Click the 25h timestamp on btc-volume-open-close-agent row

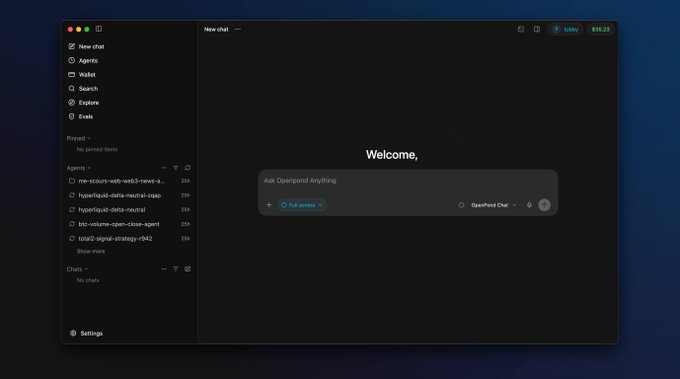[186, 224]
